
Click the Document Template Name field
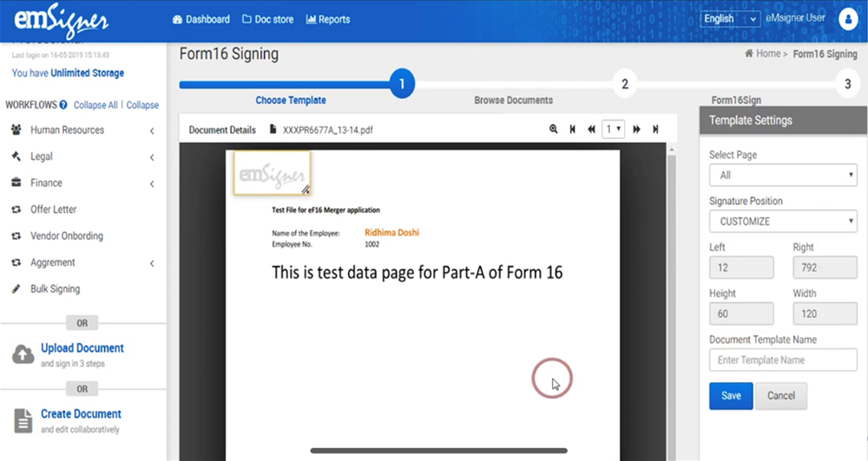pos(783,360)
